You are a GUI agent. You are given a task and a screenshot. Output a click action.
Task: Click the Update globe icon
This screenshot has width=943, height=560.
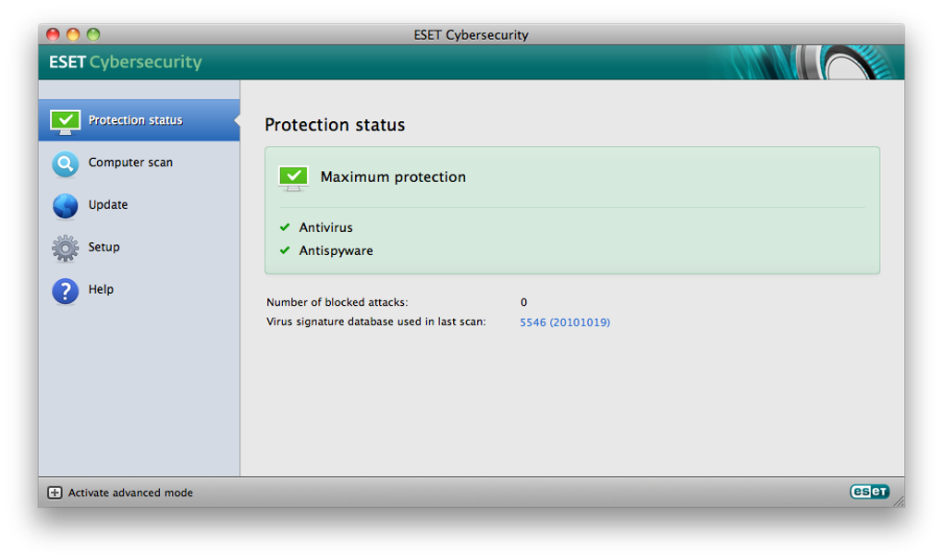pos(65,205)
